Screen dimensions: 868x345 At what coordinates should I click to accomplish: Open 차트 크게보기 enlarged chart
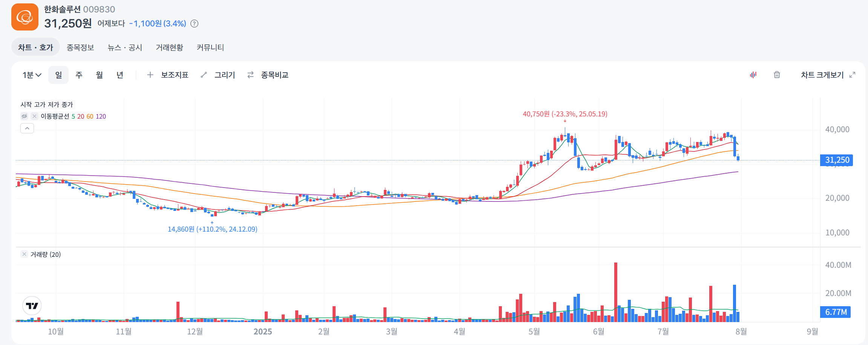click(822, 75)
